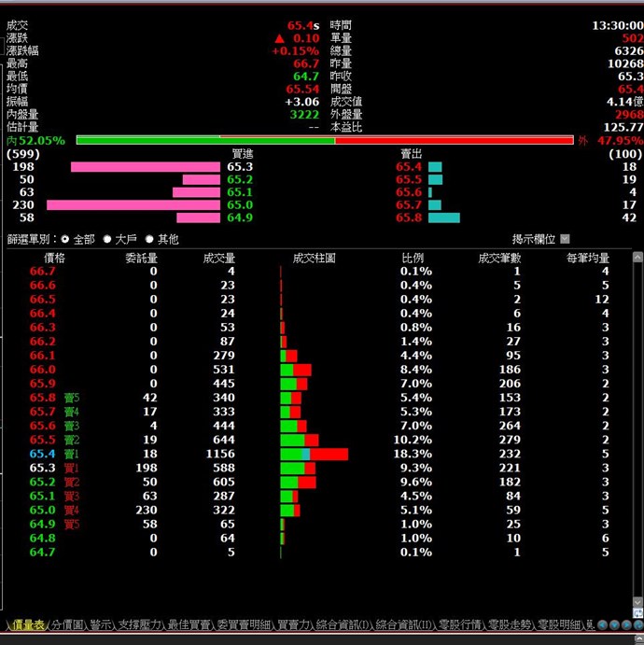This screenshot has height=645, width=644.
Task: Click the 每筆均量 column header
Action: (588, 259)
